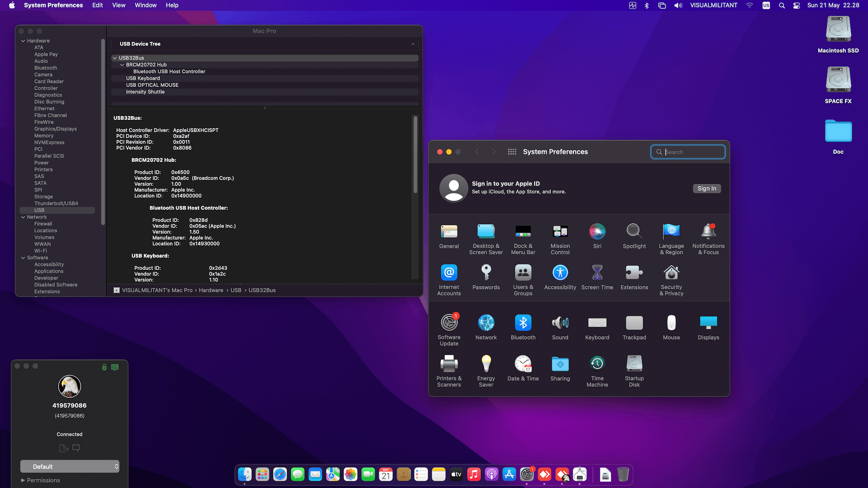The width and height of the screenshot is (868, 488).
Task: Open the Doc folder on desktop
Action: (838, 137)
